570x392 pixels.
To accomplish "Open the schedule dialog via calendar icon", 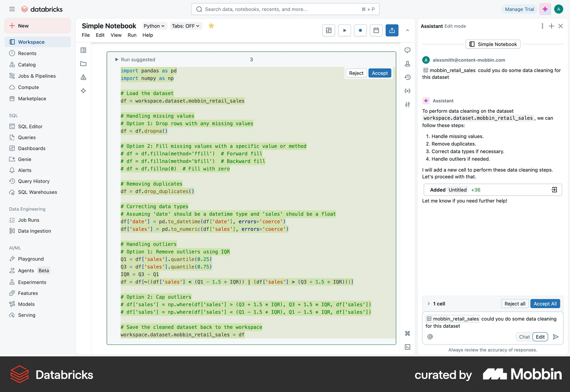I will 376,30.
